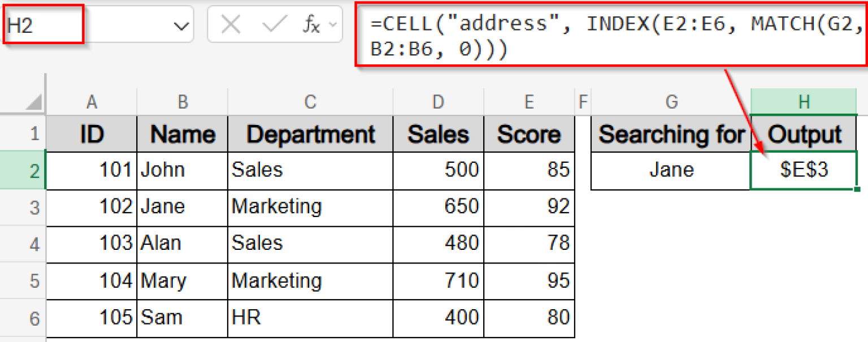Select the cell with Mary's name

click(x=182, y=281)
